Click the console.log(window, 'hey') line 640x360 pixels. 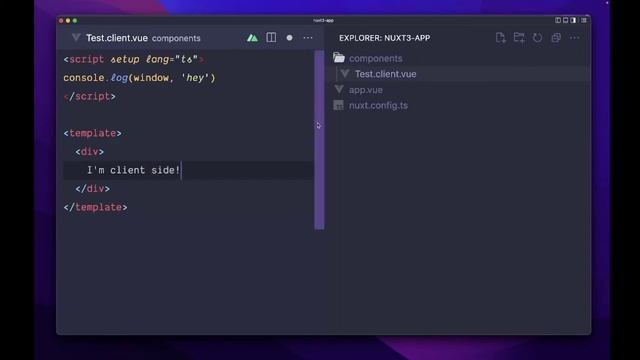coord(139,78)
